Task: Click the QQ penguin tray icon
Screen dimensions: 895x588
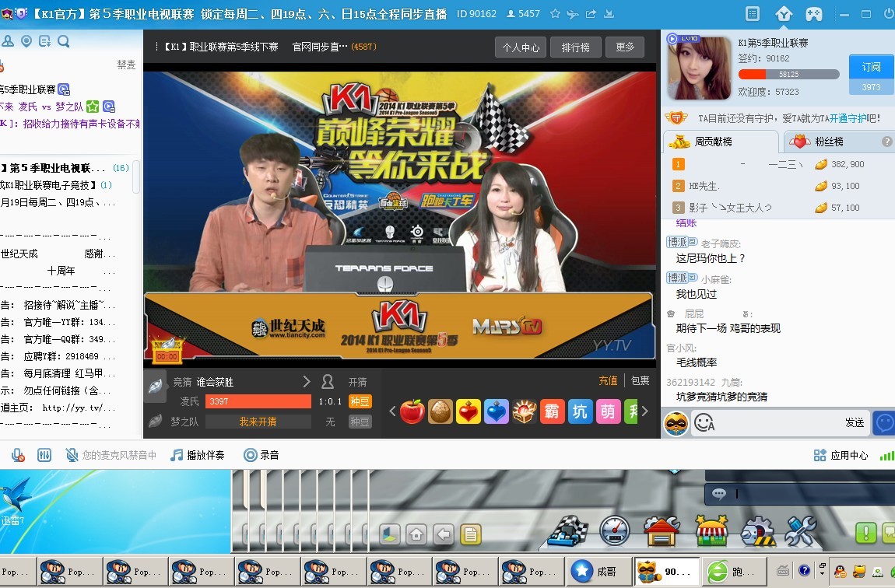Action: (x=840, y=571)
